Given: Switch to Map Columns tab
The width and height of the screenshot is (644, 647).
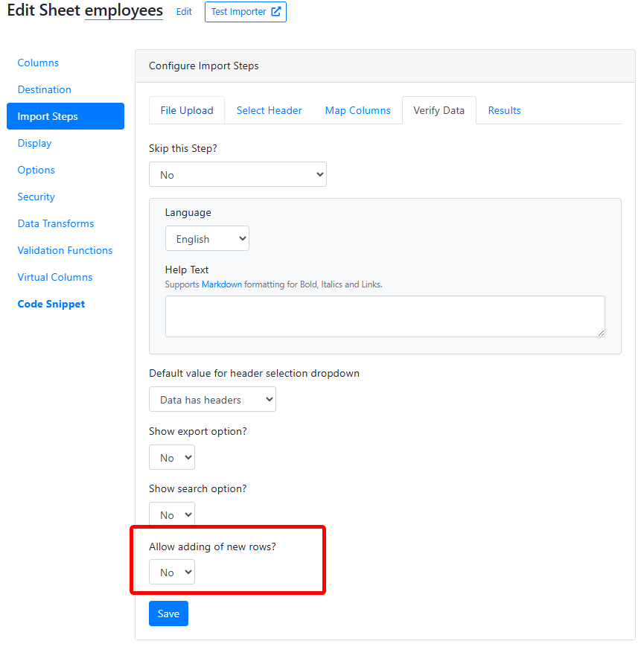Looking at the screenshot, I should [x=357, y=111].
